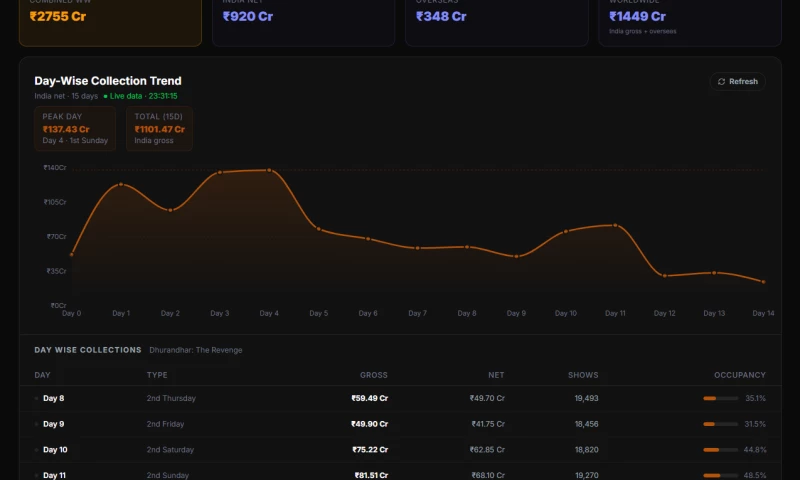The height and width of the screenshot is (480, 800).
Task: Click the 19,493 shows value
Action: click(x=586, y=398)
